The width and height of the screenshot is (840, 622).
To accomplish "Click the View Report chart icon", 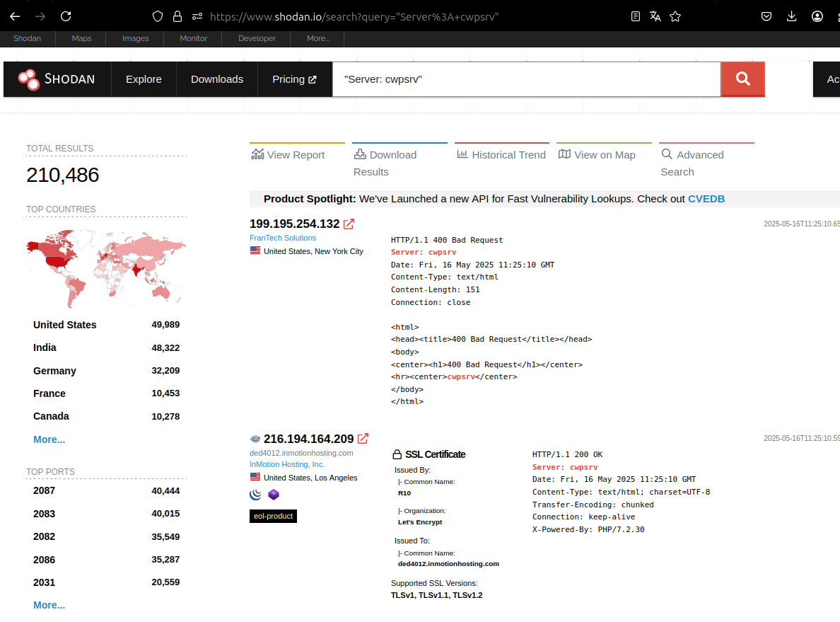I will (257, 154).
